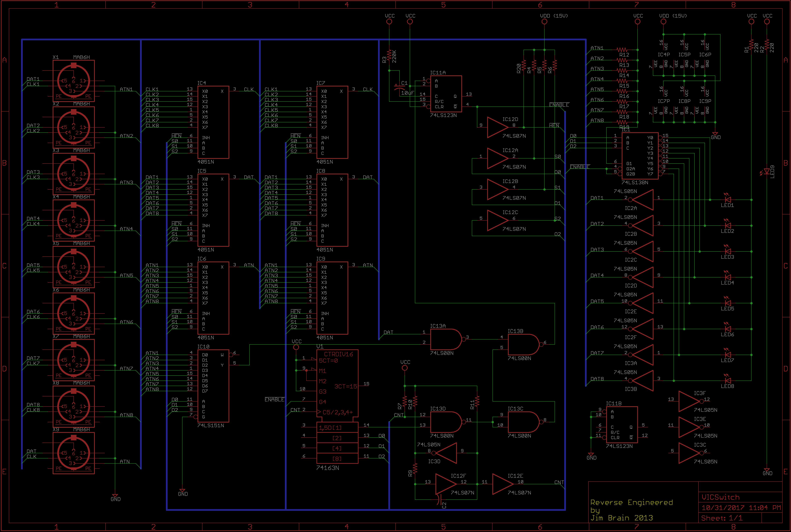
Task: Click the IC4 4051N multiplexer body
Action: click(x=213, y=122)
